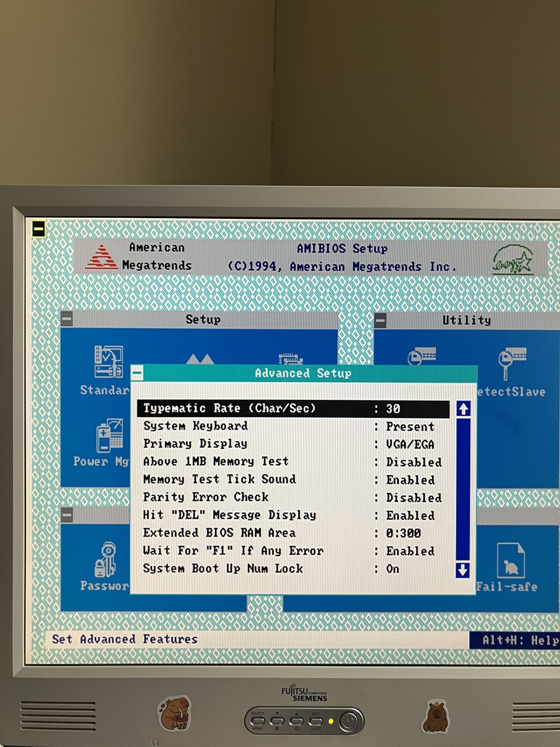The height and width of the screenshot is (747, 560).
Task: Open the Power Management setup icon
Action: pos(109,435)
